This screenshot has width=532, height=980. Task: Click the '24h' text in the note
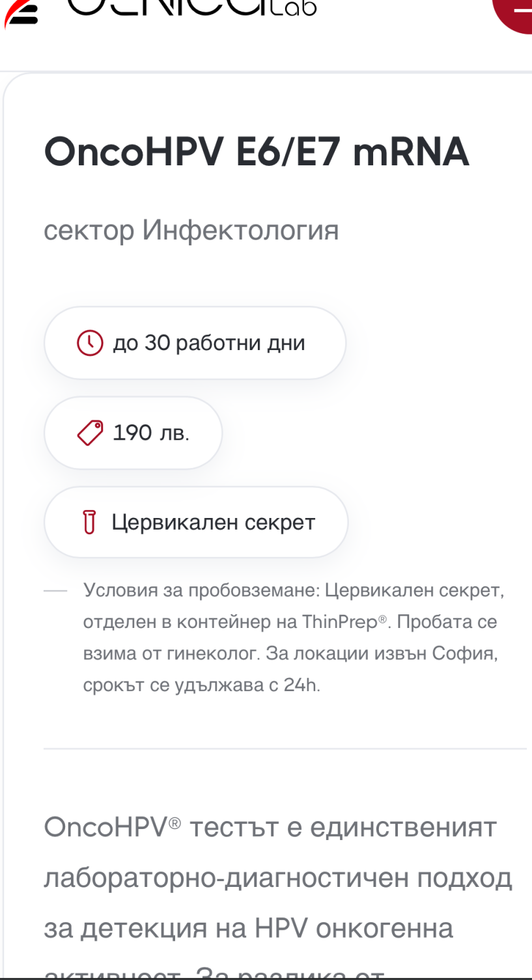[301, 685]
